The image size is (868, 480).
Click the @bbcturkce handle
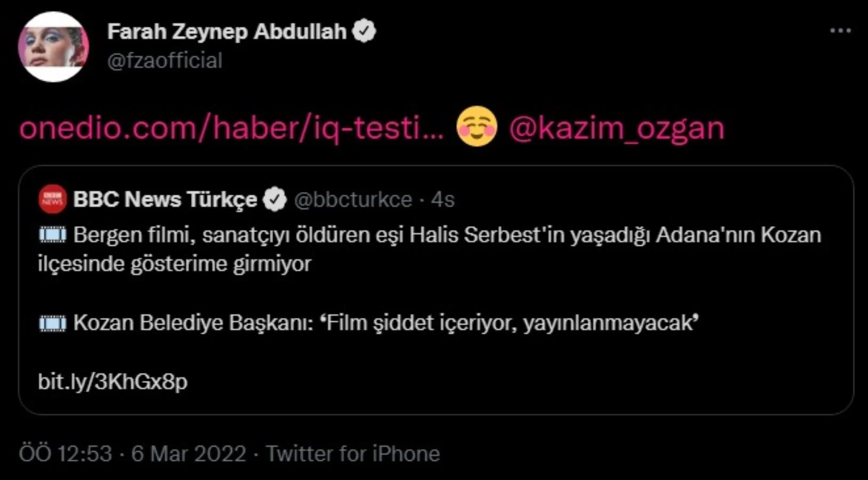pos(353,199)
